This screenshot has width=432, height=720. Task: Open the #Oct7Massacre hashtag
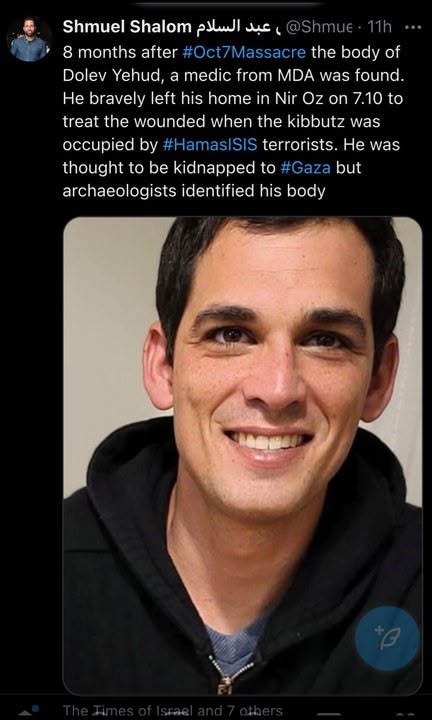click(x=244, y=52)
